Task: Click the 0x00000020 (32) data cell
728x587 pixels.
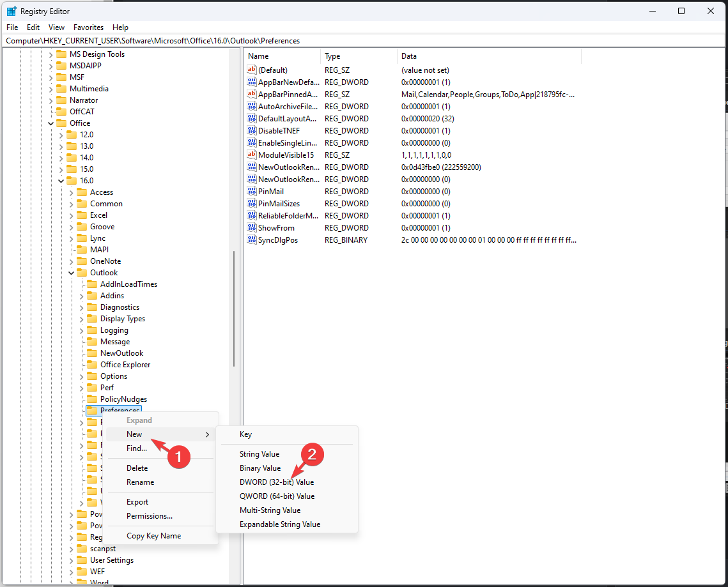Action: [428, 118]
